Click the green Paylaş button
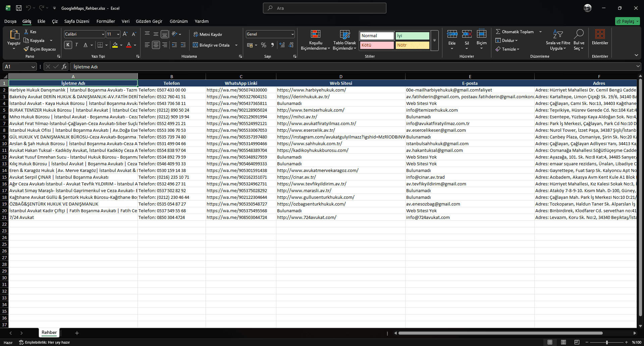 [x=627, y=21]
